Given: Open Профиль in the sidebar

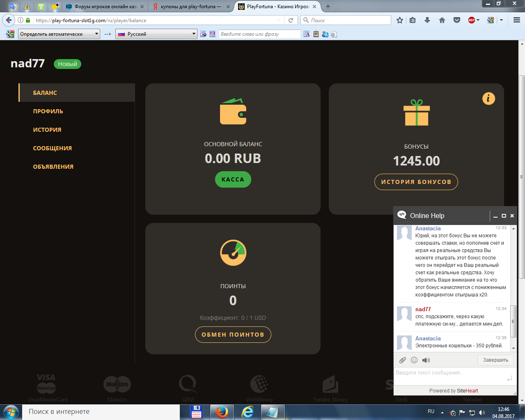Looking at the screenshot, I should (48, 111).
